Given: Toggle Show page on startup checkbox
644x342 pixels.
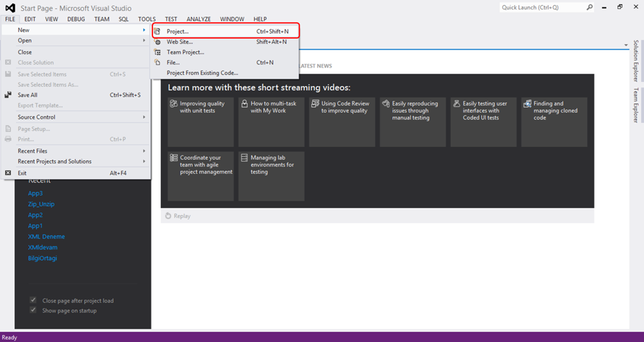Looking at the screenshot, I should click(33, 310).
